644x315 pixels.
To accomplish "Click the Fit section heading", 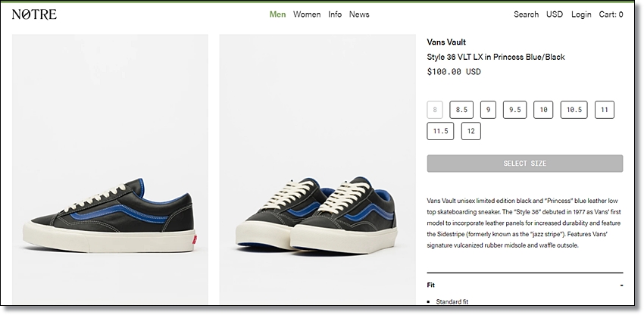I will point(431,285).
